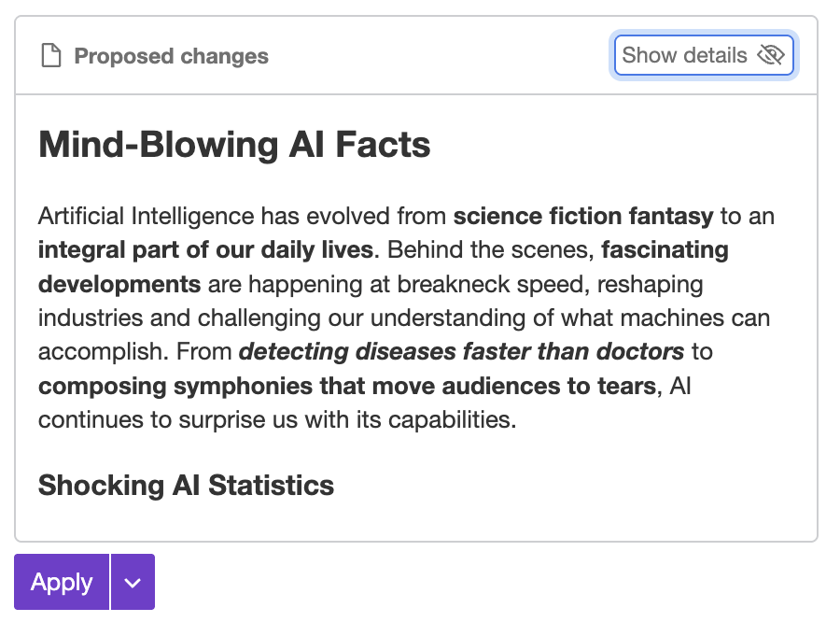Click bold phrase "integral part of our daily lives"
The width and height of the screenshot is (840, 622).
click(205, 250)
